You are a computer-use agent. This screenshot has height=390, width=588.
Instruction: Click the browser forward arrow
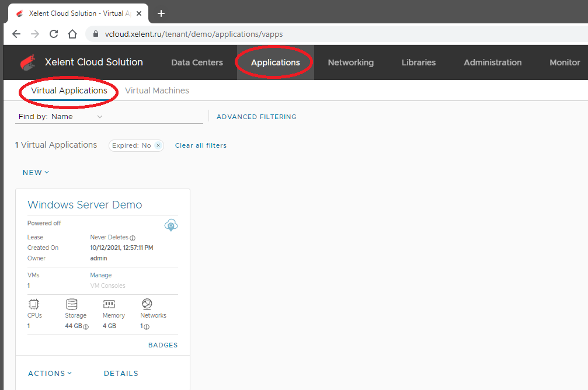coord(35,34)
